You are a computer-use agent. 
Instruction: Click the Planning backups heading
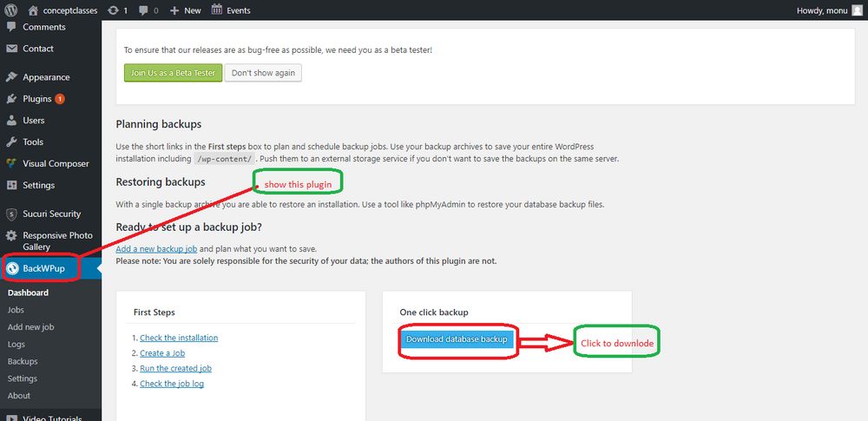[x=159, y=124]
